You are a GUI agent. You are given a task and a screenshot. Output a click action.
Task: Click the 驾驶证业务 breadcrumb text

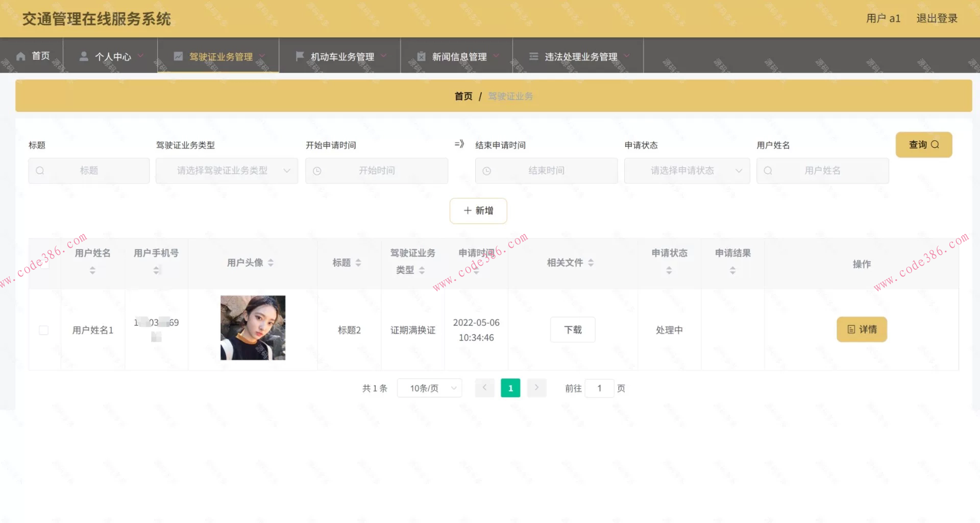tap(510, 96)
